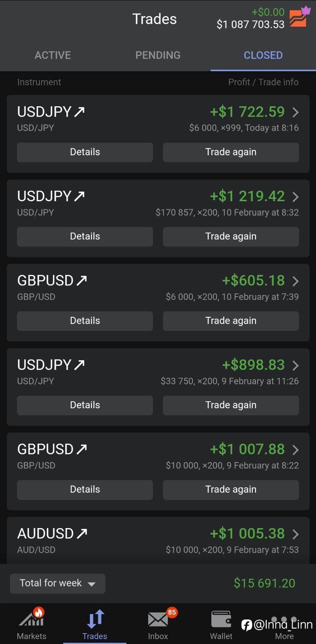
Task: Open the Markets chart icon
Action: pyautogui.click(x=31, y=619)
